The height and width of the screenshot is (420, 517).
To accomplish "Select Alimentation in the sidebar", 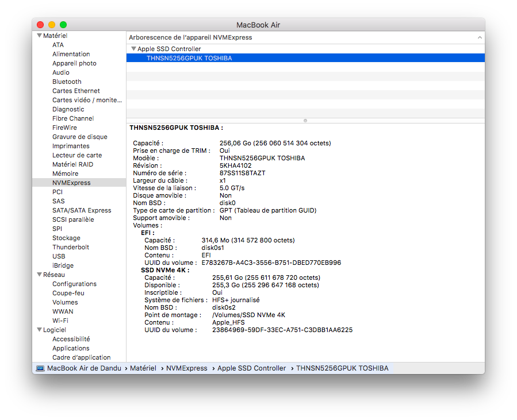I will 71,54.
